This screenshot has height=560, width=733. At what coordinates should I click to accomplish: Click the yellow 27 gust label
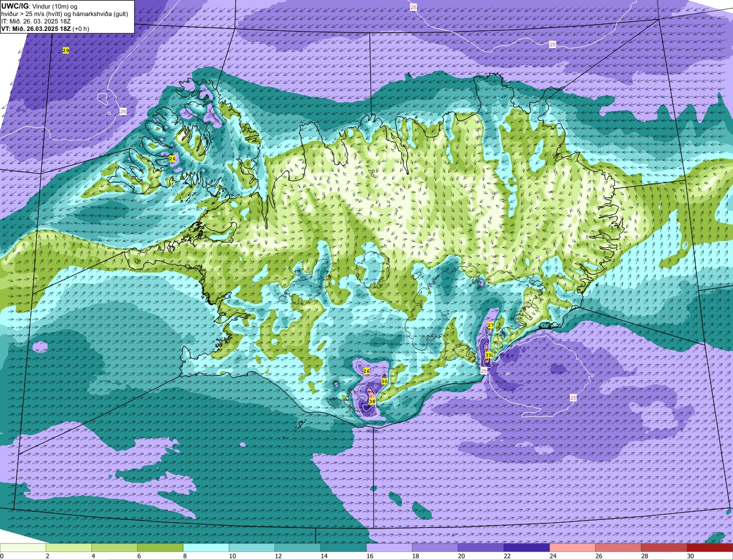pyautogui.click(x=490, y=325)
